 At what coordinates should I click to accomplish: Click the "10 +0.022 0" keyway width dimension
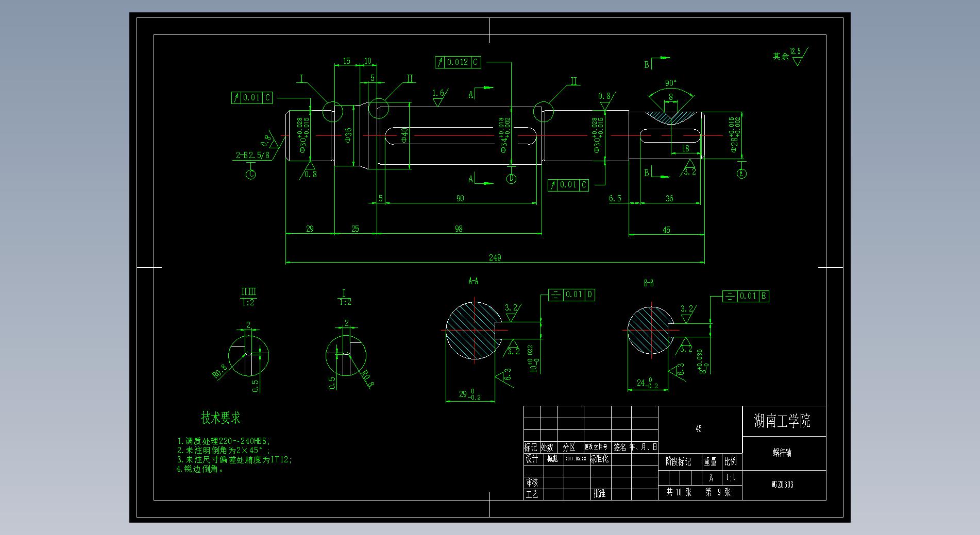pos(532,359)
